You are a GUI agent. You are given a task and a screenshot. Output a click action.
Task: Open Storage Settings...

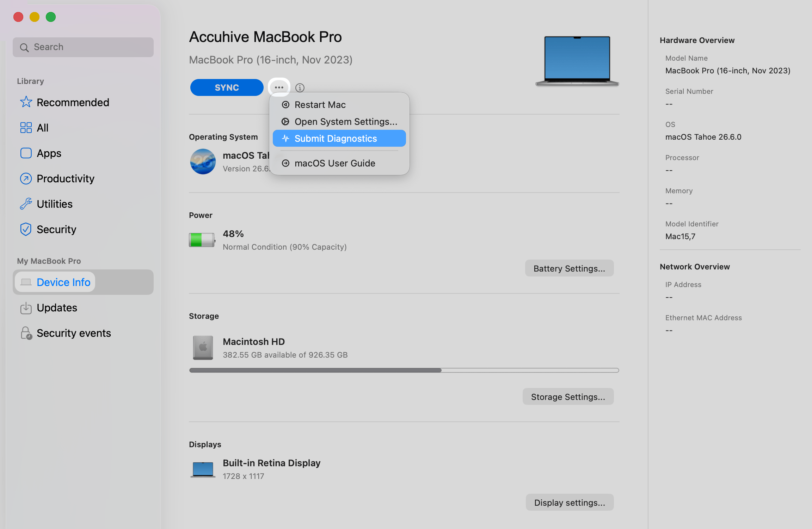coord(568,397)
